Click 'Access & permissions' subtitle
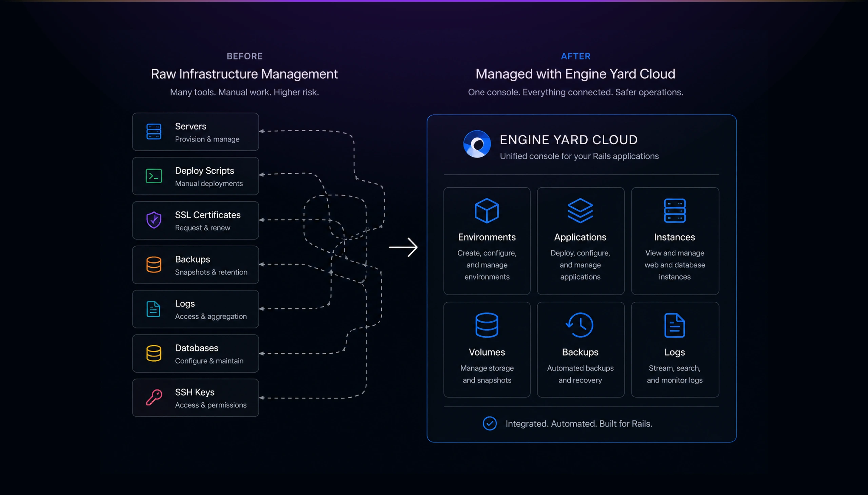Viewport: 868px width, 495px height. [211, 405]
